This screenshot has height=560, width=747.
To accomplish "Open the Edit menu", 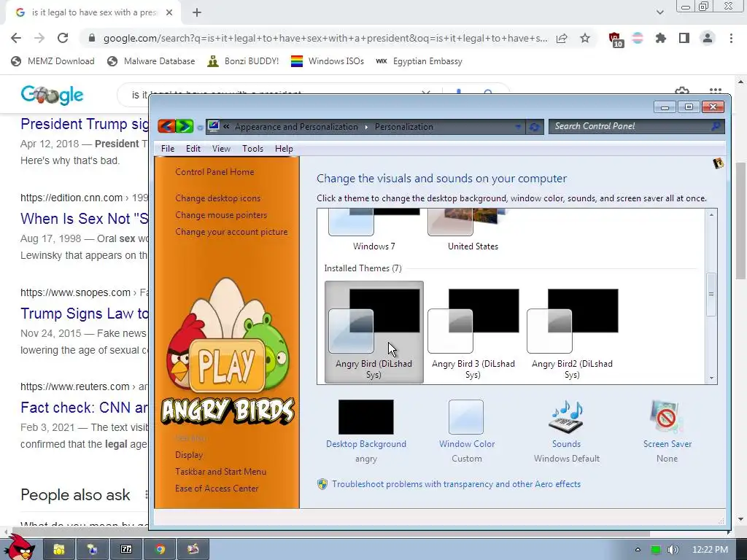I will point(193,149).
